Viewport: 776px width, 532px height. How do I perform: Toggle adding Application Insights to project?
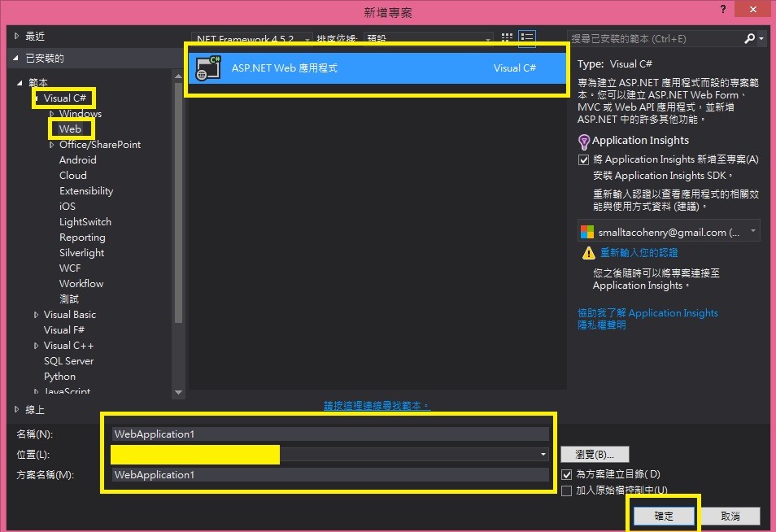pos(583,160)
